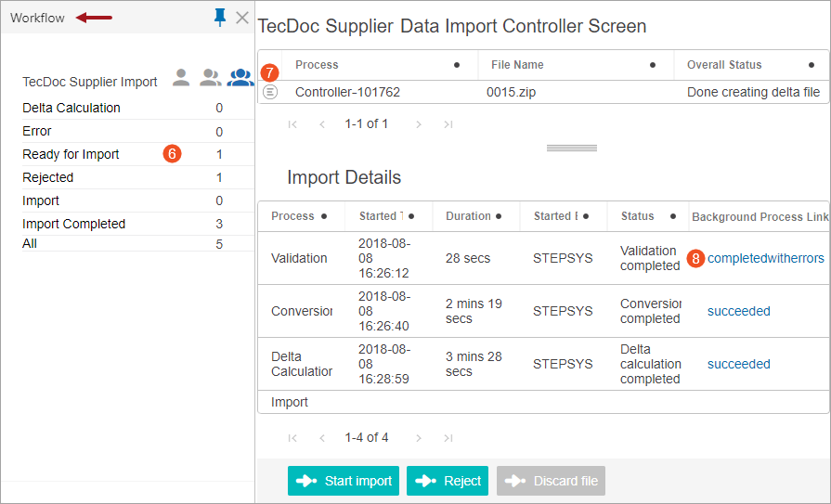Click the 2018-08-08 16:26:12 start time

tap(384, 258)
